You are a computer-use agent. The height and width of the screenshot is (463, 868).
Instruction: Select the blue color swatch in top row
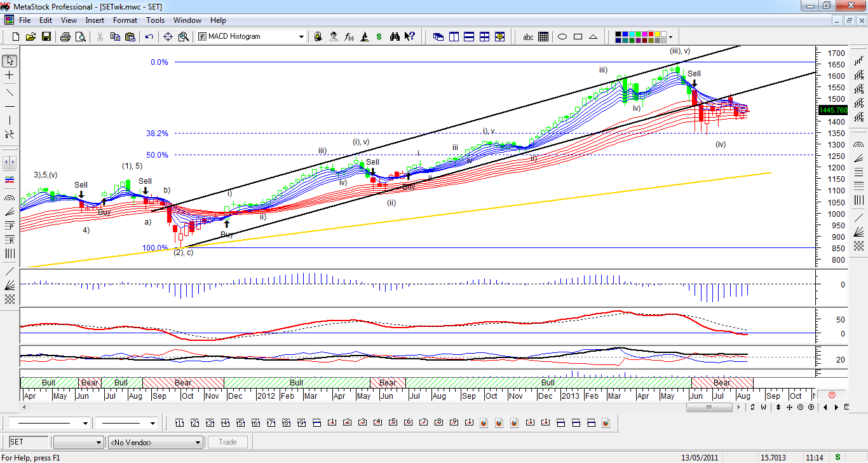coord(627,34)
